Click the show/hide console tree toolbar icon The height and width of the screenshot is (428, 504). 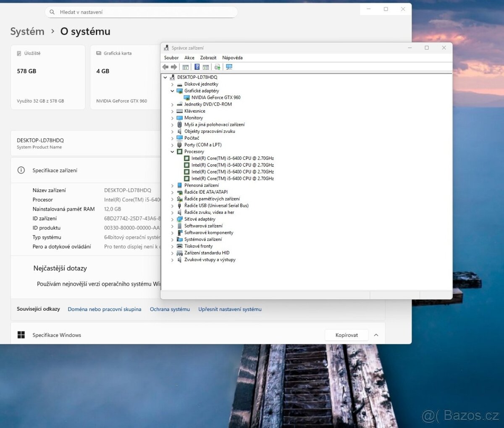(x=185, y=67)
